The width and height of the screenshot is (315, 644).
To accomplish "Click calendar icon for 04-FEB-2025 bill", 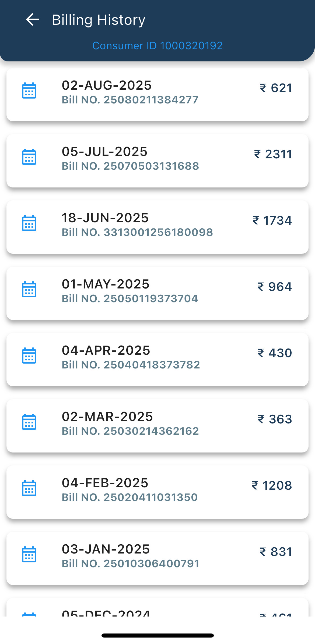I will [29, 488].
